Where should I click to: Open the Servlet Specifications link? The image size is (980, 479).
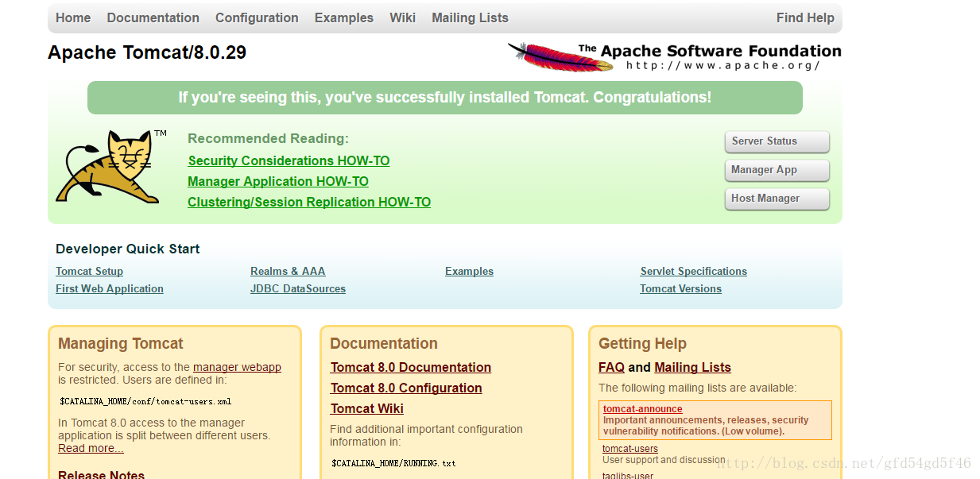tap(694, 271)
